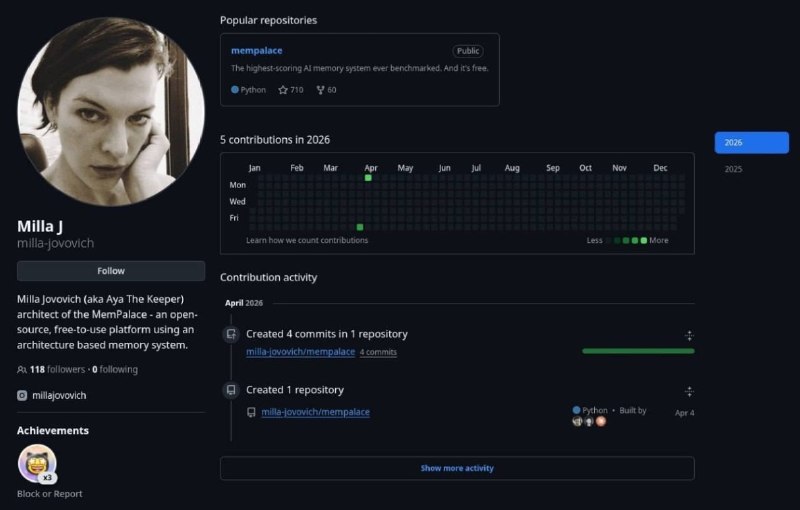Collapse the Created 4 commits section
The width and height of the screenshot is (800, 510).
coord(689,336)
